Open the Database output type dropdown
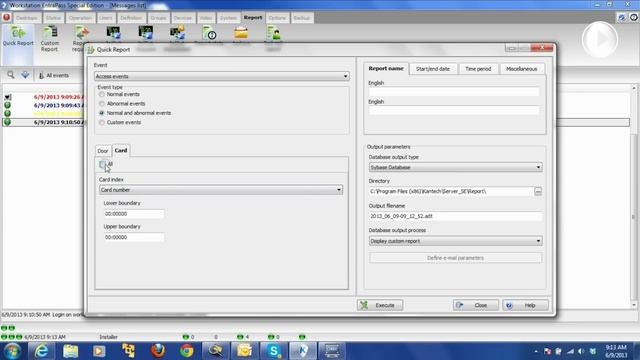The width and height of the screenshot is (640, 360). tap(456, 167)
